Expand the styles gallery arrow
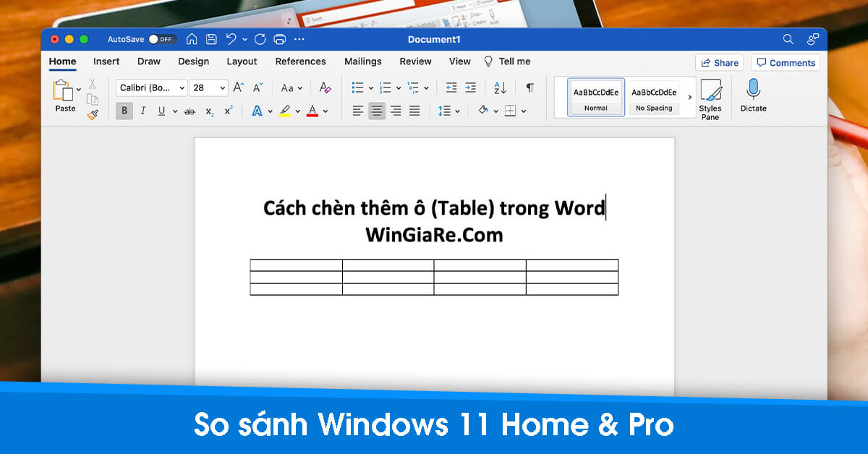This screenshot has width=868, height=454. tap(689, 97)
